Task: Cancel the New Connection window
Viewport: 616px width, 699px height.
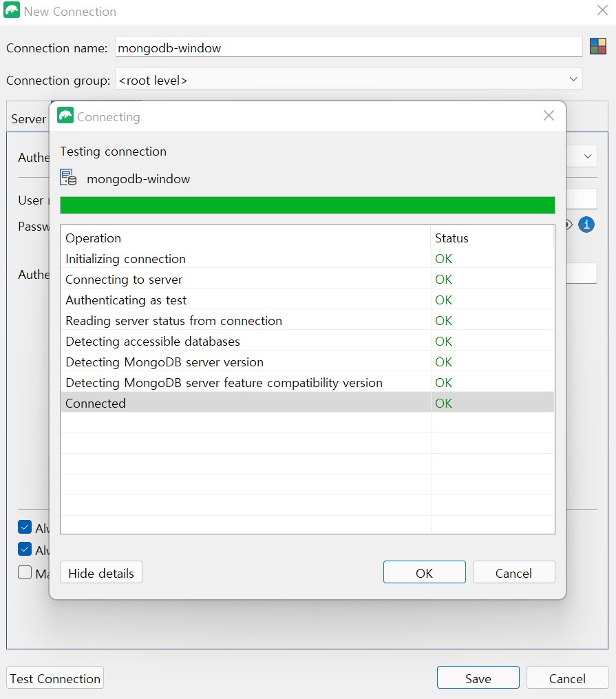Action: point(567,678)
